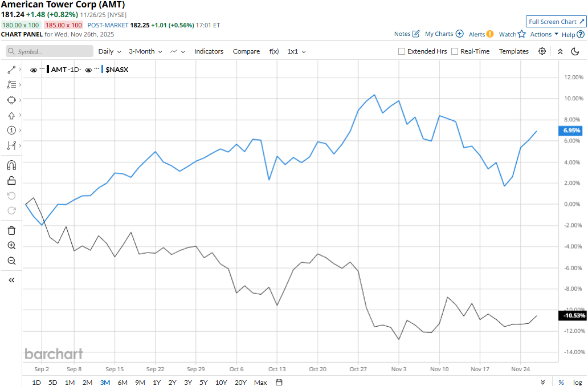The width and height of the screenshot is (588, 386).
Task: Select the 10Y time range
Action: click(x=221, y=382)
